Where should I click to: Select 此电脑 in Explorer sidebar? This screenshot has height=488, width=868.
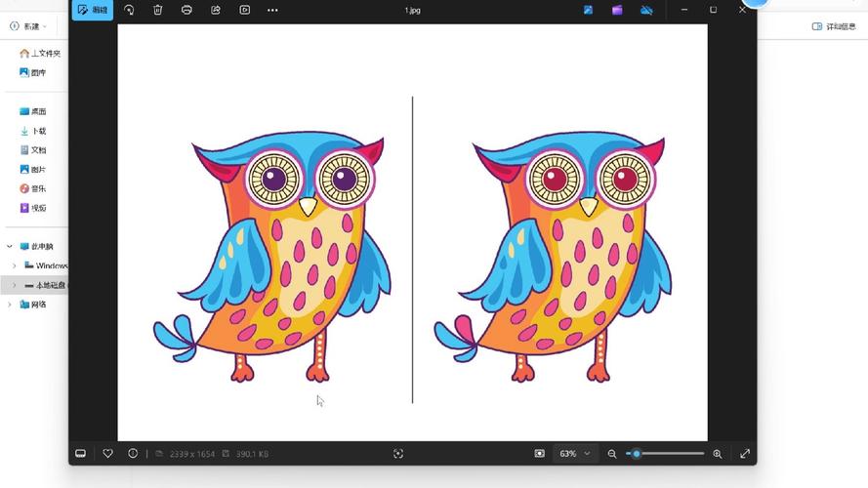[x=36, y=246]
